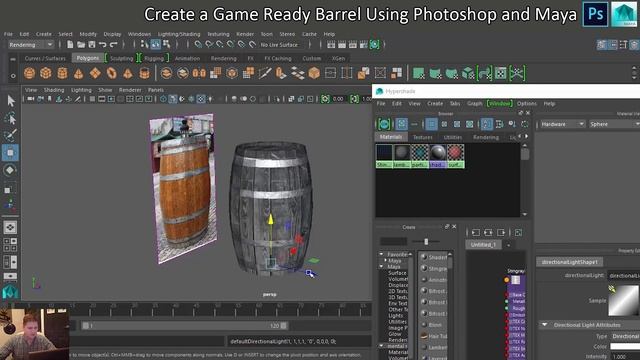Adjust the Create panel icon size slider
The image size is (640, 360).
pos(426,241)
